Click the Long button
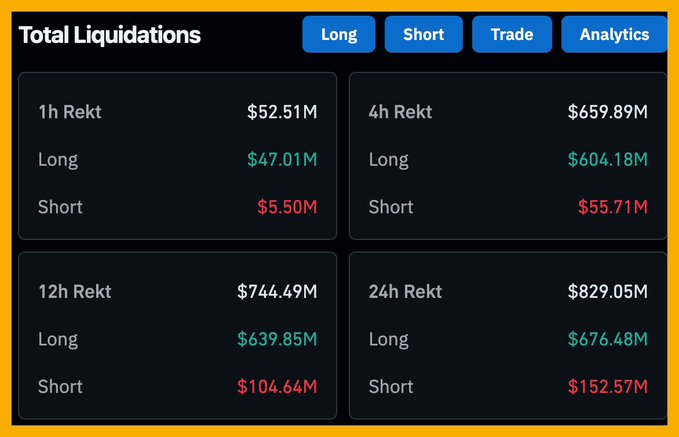This screenshot has height=437, width=679. click(339, 34)
